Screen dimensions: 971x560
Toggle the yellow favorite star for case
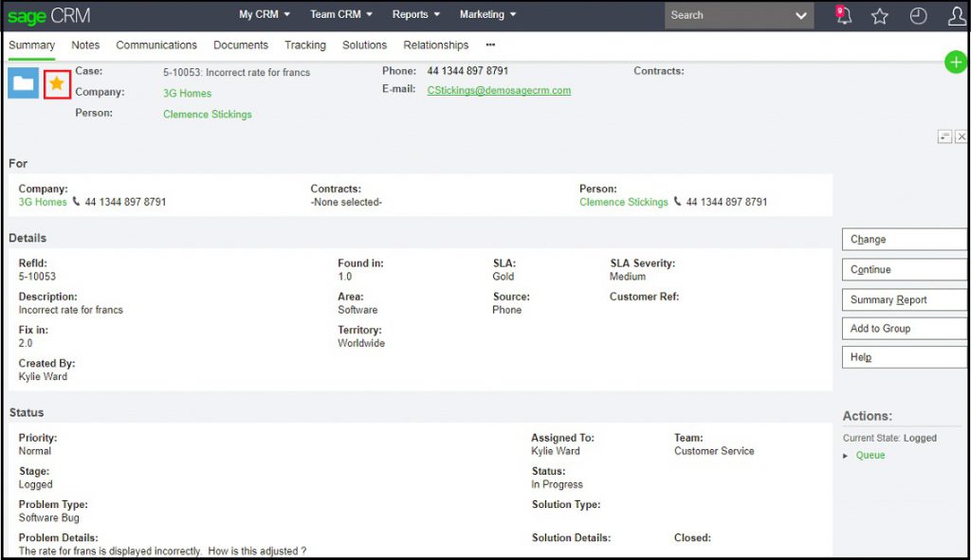pyautogui.click(x=57, y=83)
